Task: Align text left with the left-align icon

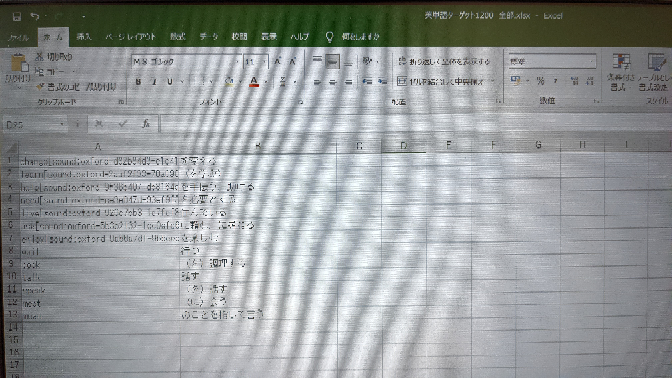Action: point(317,81)
